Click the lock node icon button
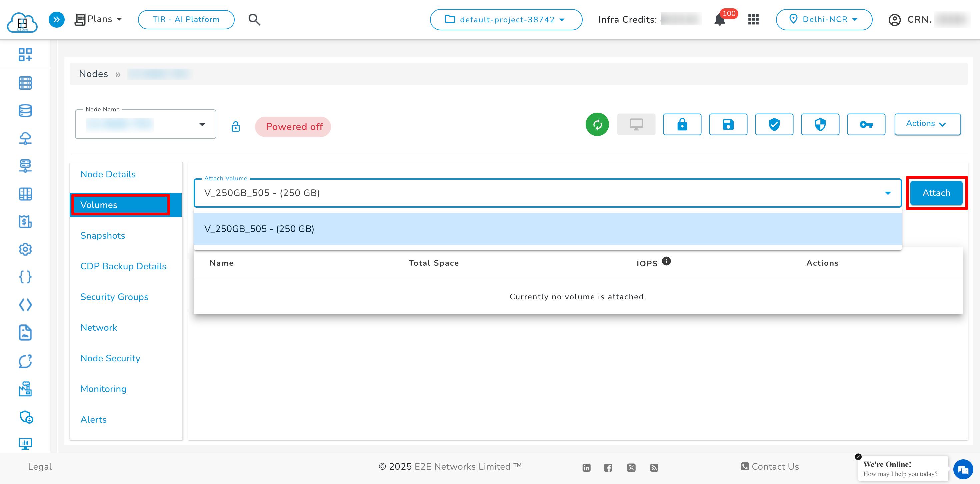The image size is (980, 484). 682,124
